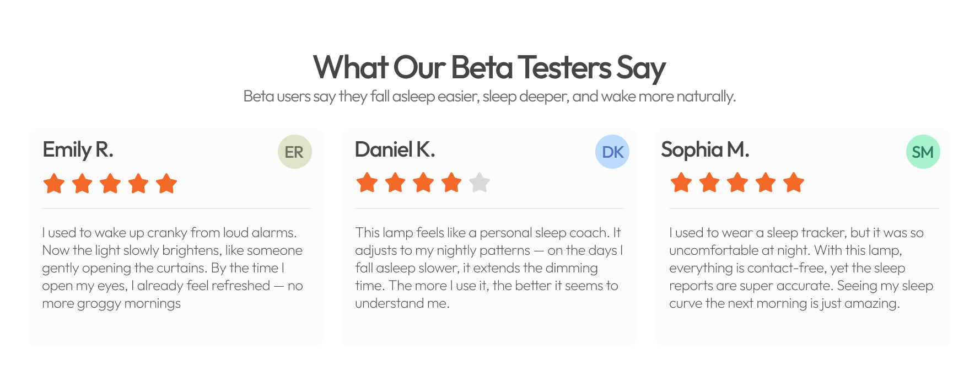
Task: Click the third star in Sophia M.'s rating
Action: click(x=737, y=183)
